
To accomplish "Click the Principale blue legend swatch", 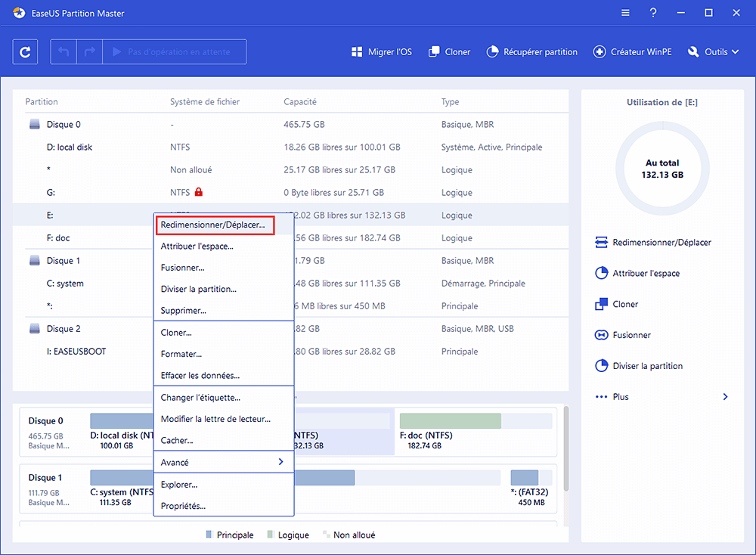I will coord(209,535).
